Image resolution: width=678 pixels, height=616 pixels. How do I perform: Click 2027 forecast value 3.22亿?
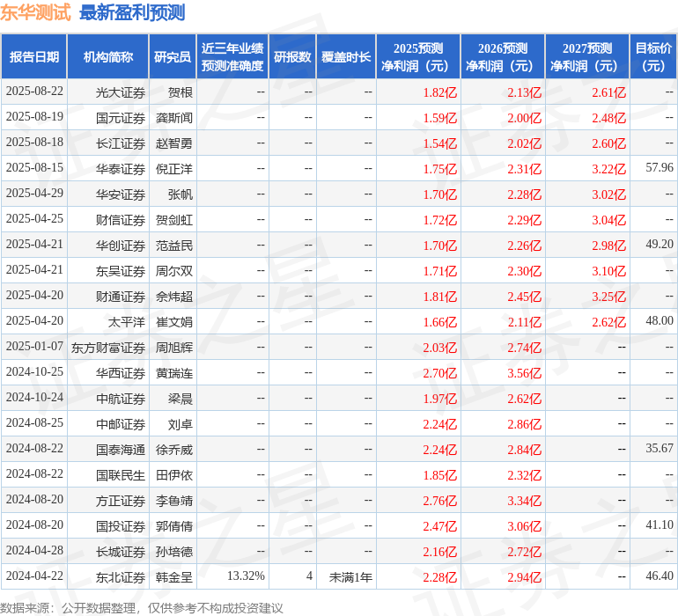pos(608,169)
